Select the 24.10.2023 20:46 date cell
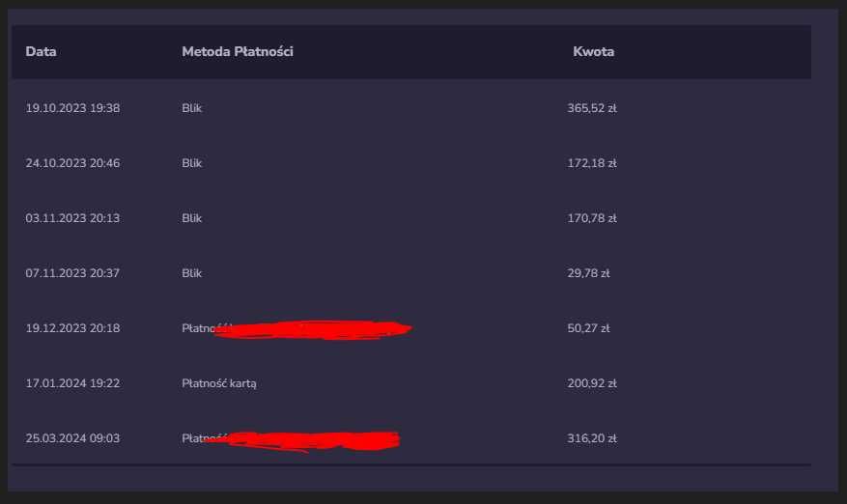 pyautogui.click(x=72, y=163)
